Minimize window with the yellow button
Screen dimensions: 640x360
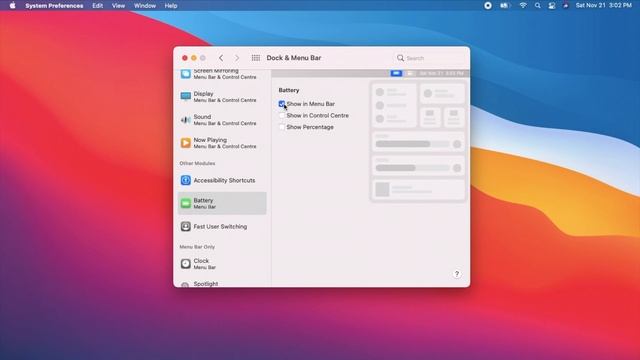click(x=194, y=58)
